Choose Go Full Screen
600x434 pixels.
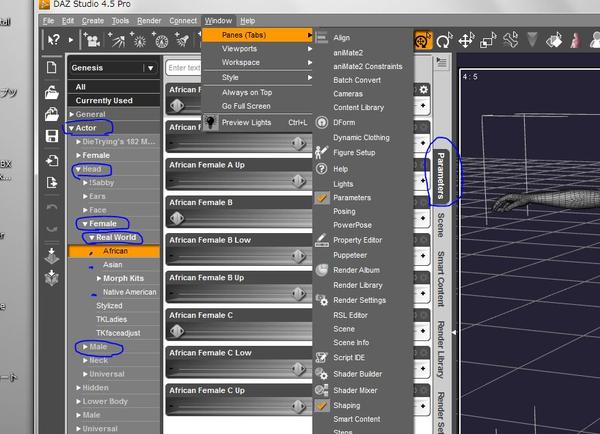246,106
